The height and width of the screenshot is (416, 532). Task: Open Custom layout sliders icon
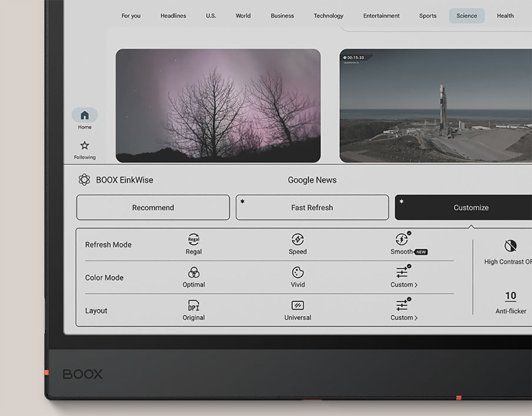click(402, 305)
